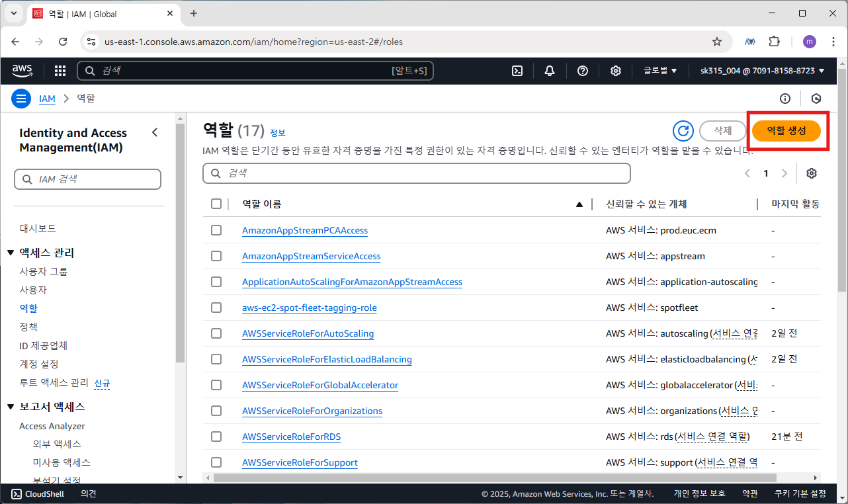Viewport: 848px width, 504px height.
Task: Go back in browser history
Action: (16, 42)
